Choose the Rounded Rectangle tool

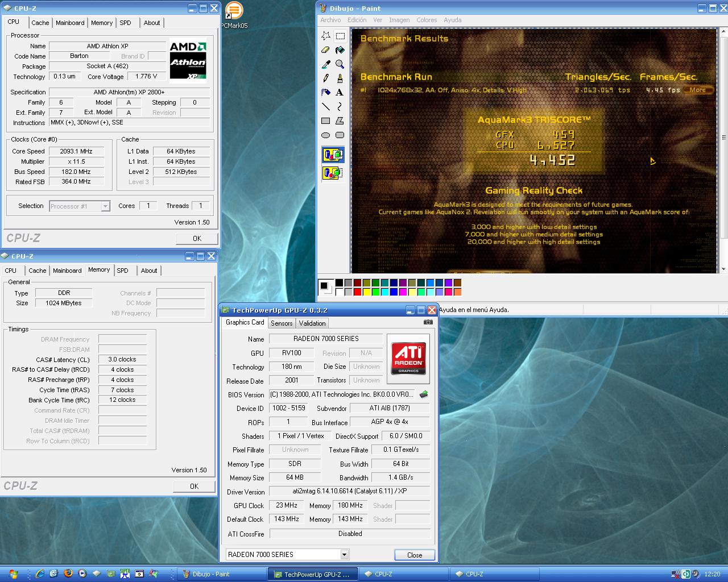(x=340, y=135)
